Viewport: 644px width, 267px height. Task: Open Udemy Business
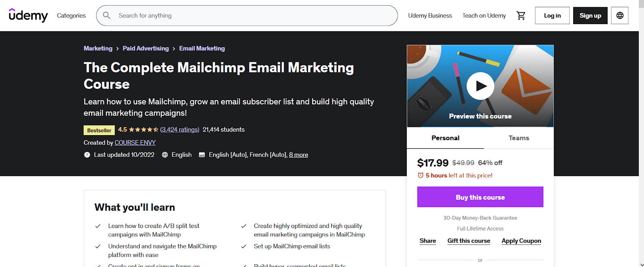[x=430, y=15]
